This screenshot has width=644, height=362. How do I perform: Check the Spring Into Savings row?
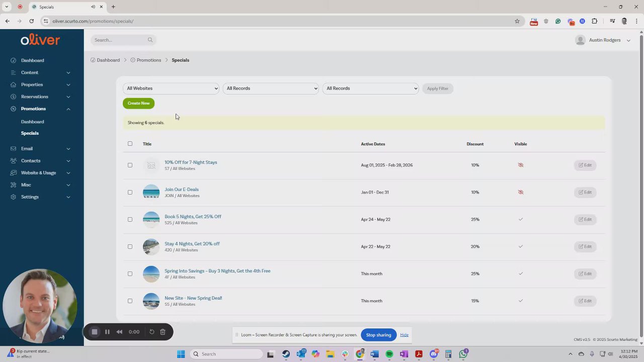[130, 274]
